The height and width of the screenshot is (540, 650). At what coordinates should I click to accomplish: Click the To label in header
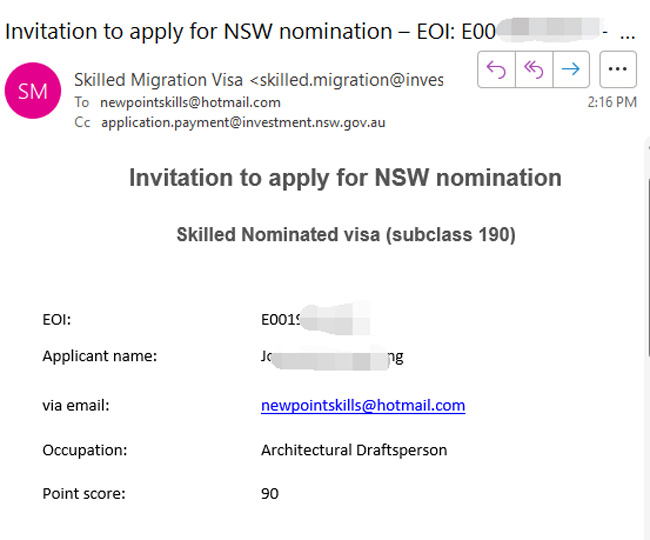coord(82,102)
